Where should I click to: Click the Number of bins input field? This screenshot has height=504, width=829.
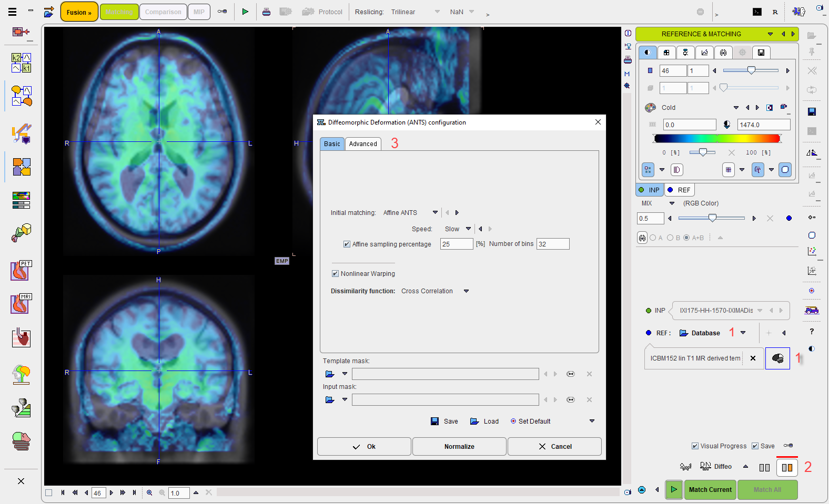(553, 244)
